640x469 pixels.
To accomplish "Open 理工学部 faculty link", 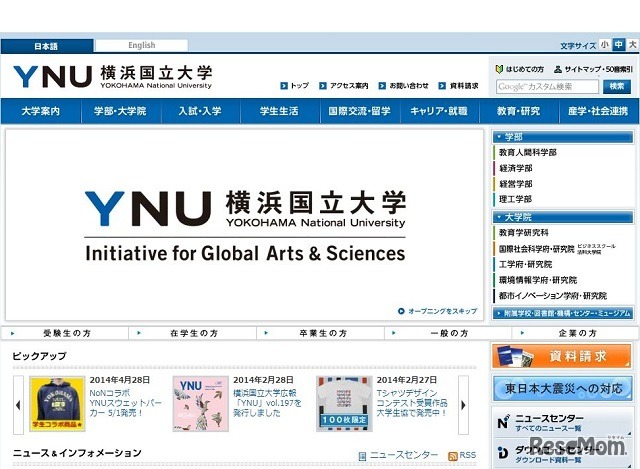I will pos(516,199).
